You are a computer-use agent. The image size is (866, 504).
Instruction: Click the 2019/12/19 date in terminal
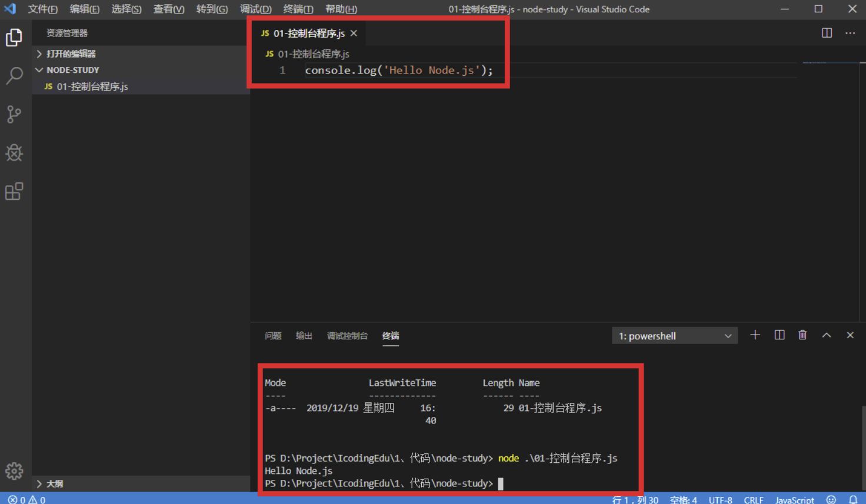coord(332,408)
